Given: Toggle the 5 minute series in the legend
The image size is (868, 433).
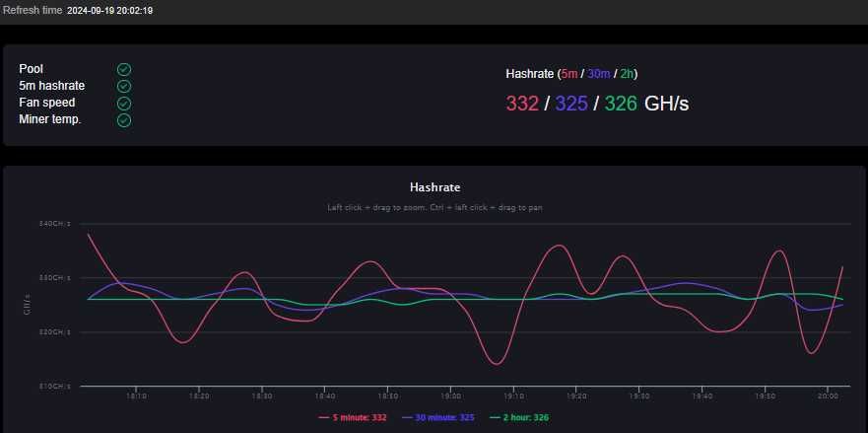Looking at the screenshot, I should click(x=352, y=417).
